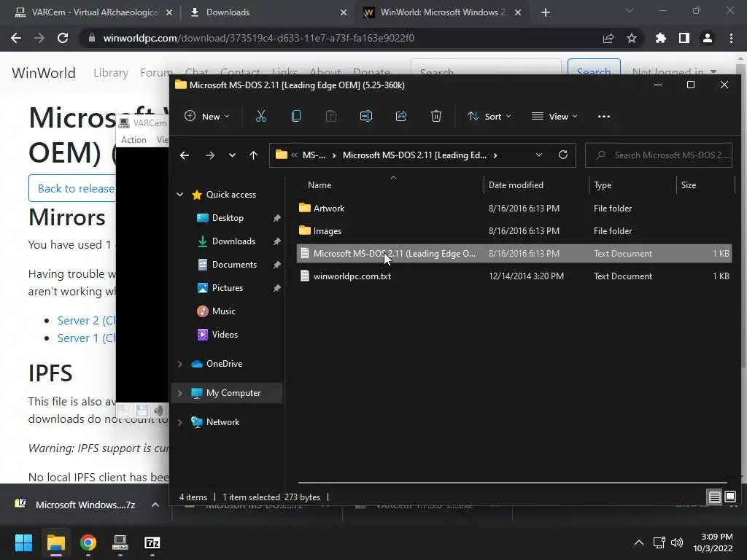747x560 pixels.
Task: Click the Chrome address bar URL
Action: 258,38
